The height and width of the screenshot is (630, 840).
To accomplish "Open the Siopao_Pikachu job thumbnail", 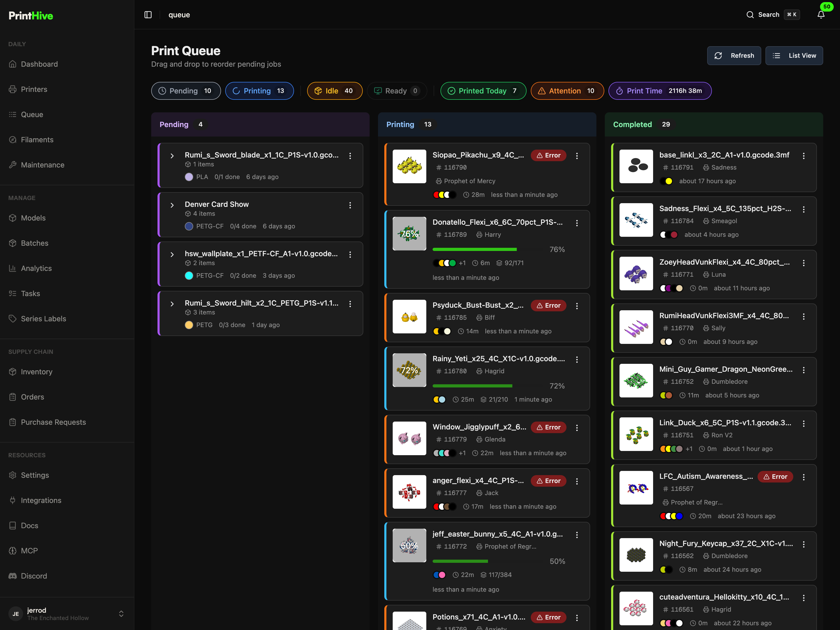I will [409, 166].
